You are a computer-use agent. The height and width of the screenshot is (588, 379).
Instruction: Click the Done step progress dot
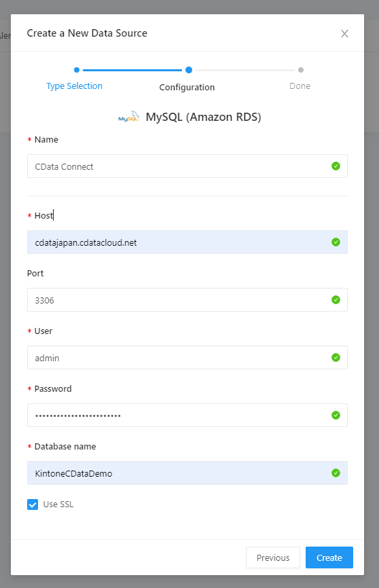[x=301, y=70]
